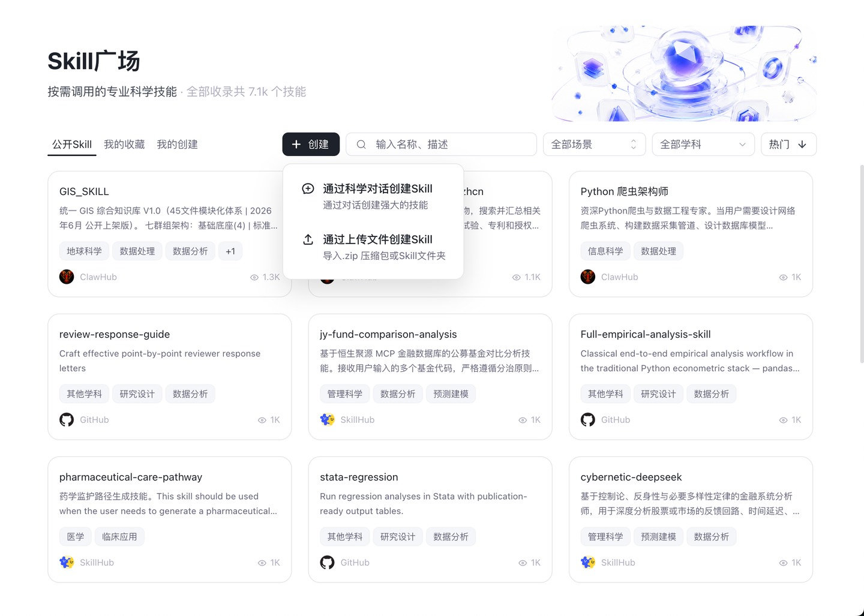Open the review-response-guide card title
Screen dimensions: 864x616
pos(115,334)
